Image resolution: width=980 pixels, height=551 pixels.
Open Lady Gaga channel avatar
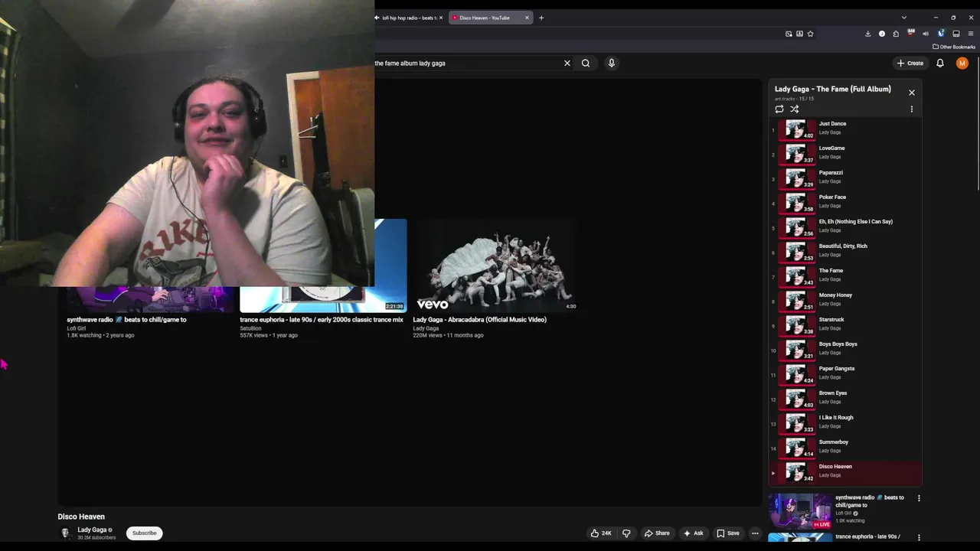coord(66,533)
